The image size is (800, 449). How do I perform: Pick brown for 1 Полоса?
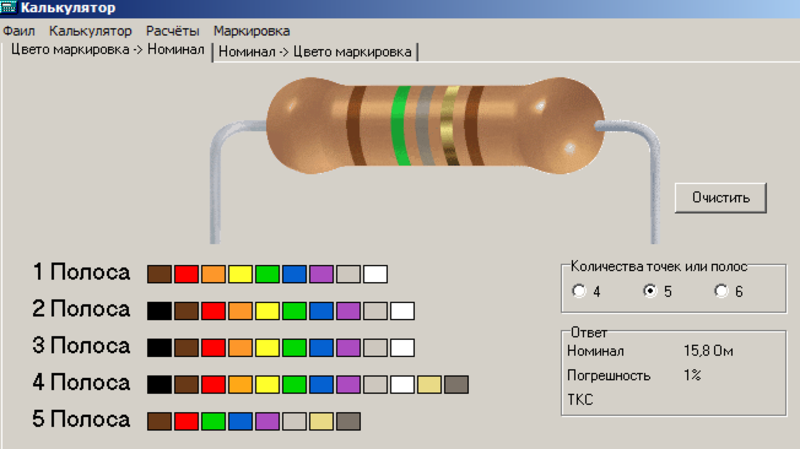pos(159,274)
